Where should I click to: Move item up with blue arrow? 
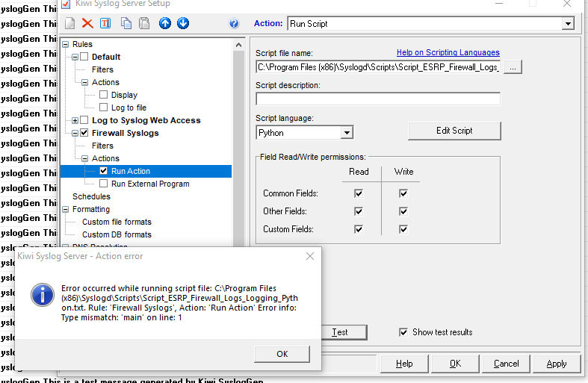pyautogui.click(x=165, y=23)
